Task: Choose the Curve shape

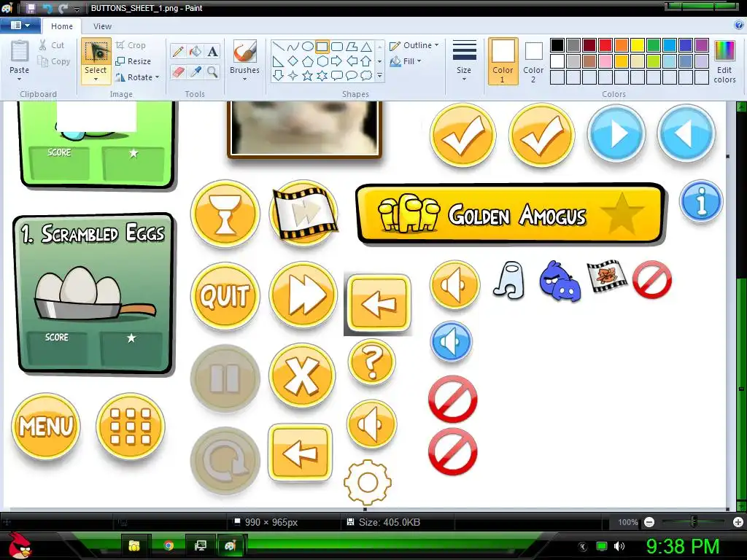Action: pos(293,46)
